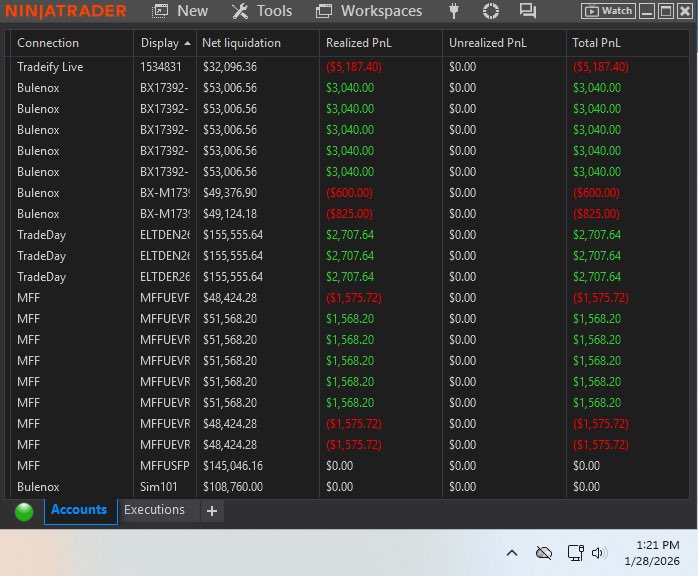
Task: Click realized PnL ($600.00)
Action: coord(349,193)
